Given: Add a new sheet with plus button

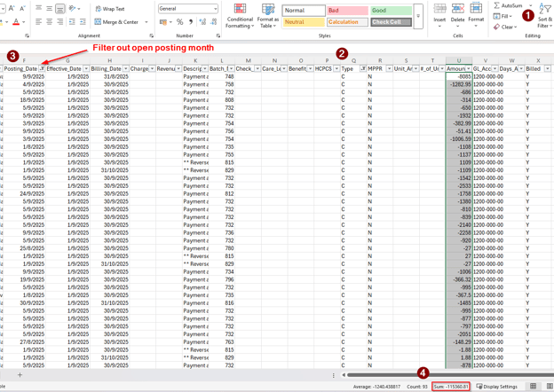Looking at the screenshot, I should coord(20,375).
